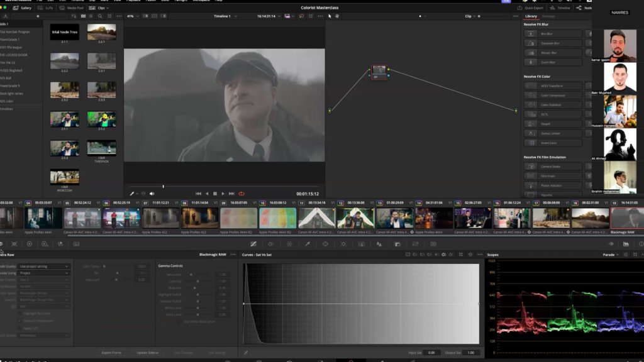Jump to first frame button

pos(198,194)
